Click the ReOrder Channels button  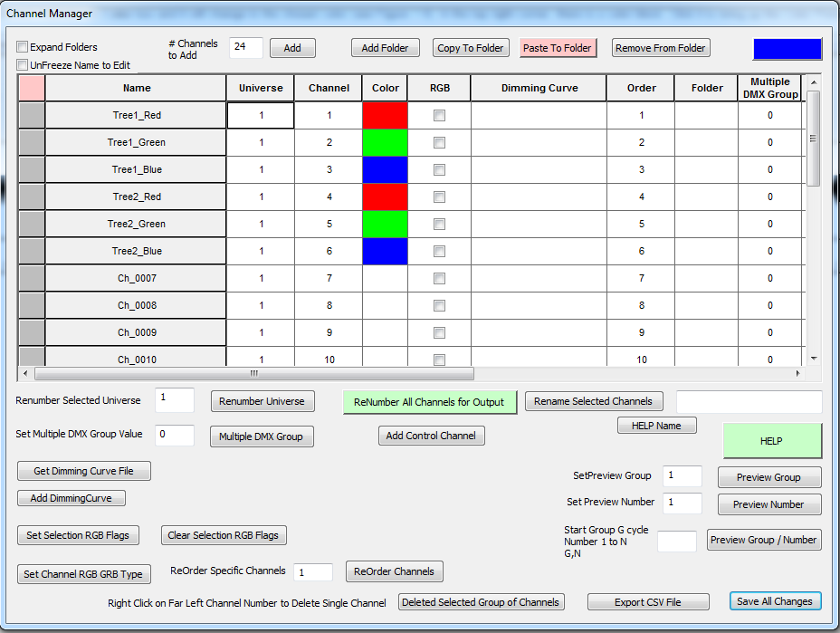[x=395, y=571]
